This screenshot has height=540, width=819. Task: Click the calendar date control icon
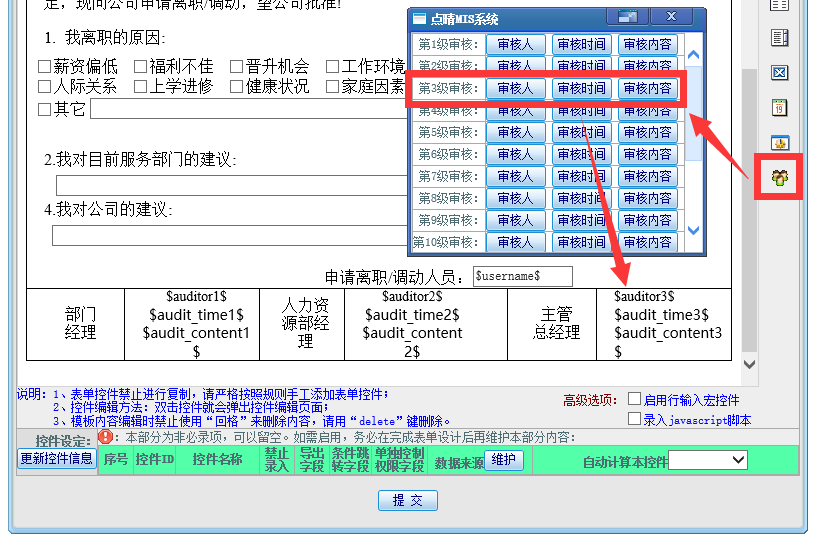pos(780,107)
